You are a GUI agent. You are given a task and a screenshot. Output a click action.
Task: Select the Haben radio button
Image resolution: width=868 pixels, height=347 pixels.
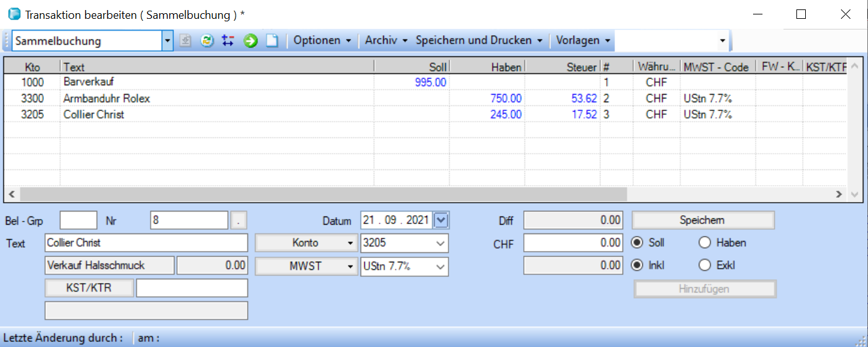point(705,243)
